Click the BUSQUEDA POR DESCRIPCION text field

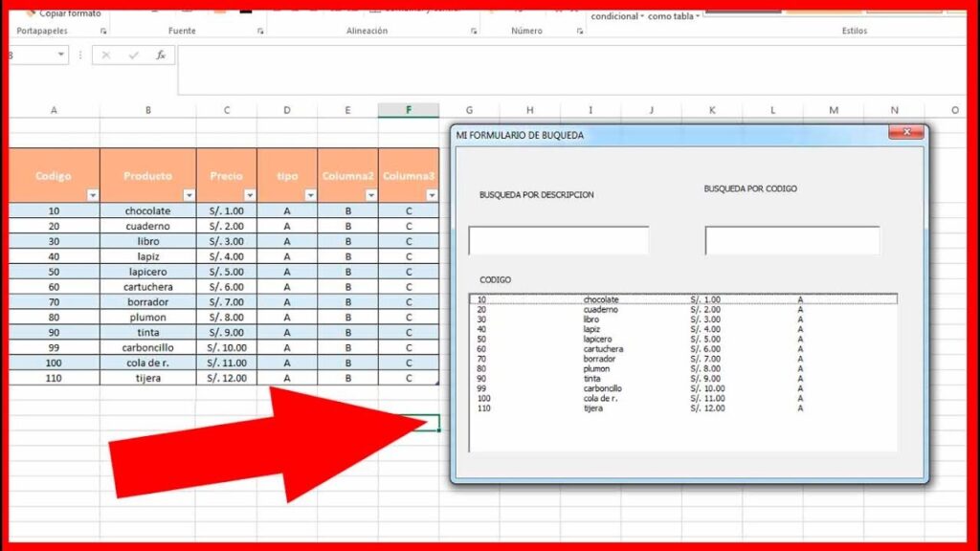[560, 240]
